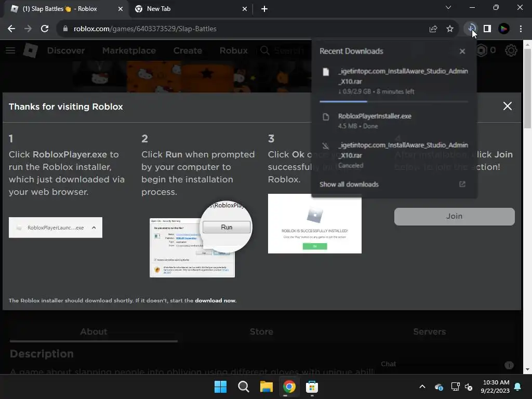Open the browser side panel

tap(487, 29)
